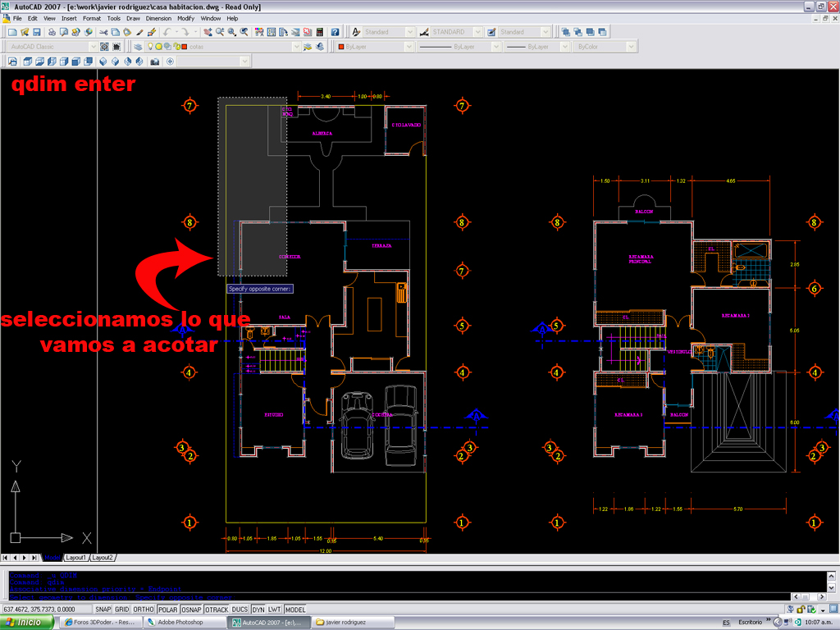Cut selection with the scissors icon
Image resolution: width=840 pixels, height=630 pixels.
click(x=103, y=32)
